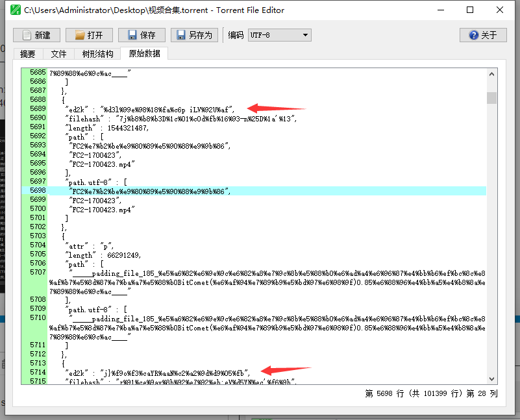Open the 树形结构 tree view tab

pyautogui.click(x=97, y=54)
